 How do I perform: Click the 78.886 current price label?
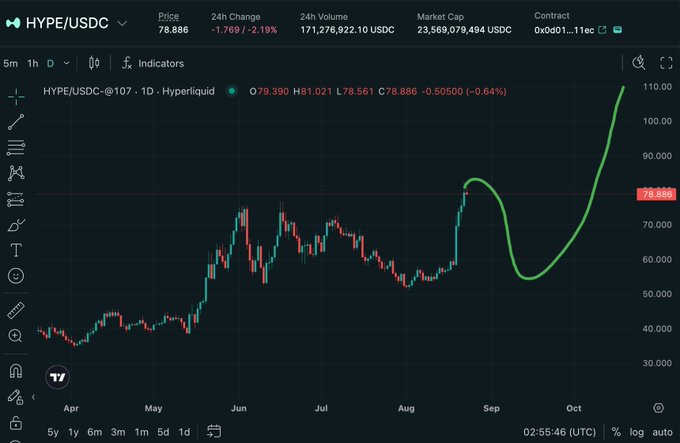point(657,194)
